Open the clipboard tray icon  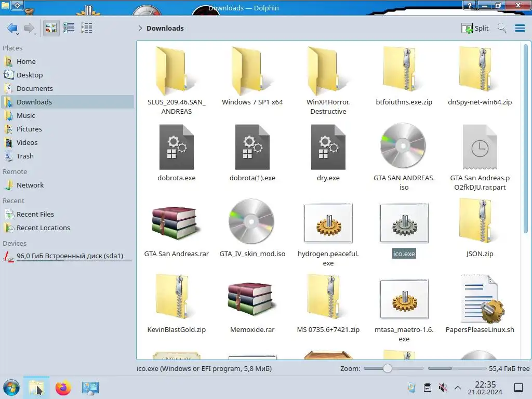click(x=428, y=388)
